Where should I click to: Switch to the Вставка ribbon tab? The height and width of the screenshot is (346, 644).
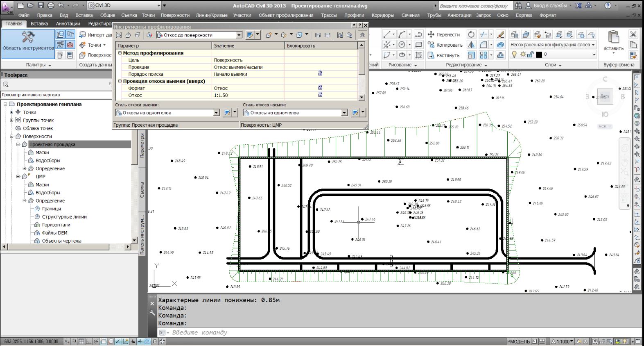39,24
